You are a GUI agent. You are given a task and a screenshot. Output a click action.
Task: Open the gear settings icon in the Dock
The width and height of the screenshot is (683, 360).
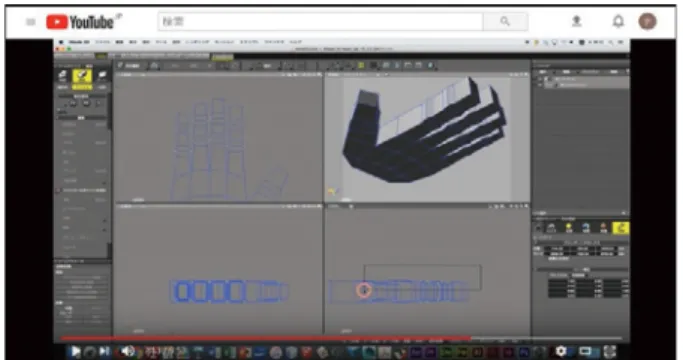click(561, 351)
